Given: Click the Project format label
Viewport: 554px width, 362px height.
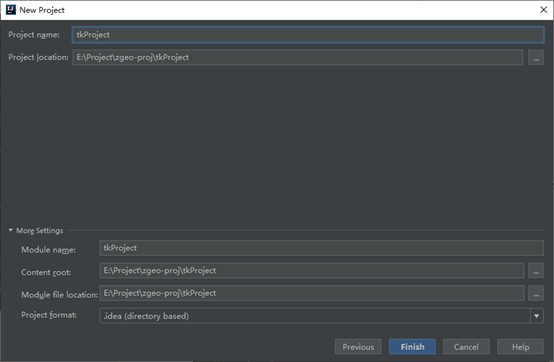Looking at the screenshot, I should (x=49, y=315).
